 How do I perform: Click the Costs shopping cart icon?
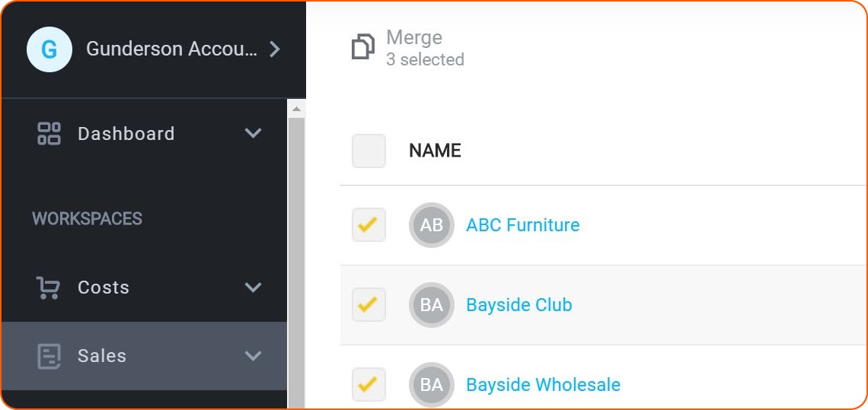(48, 288)
